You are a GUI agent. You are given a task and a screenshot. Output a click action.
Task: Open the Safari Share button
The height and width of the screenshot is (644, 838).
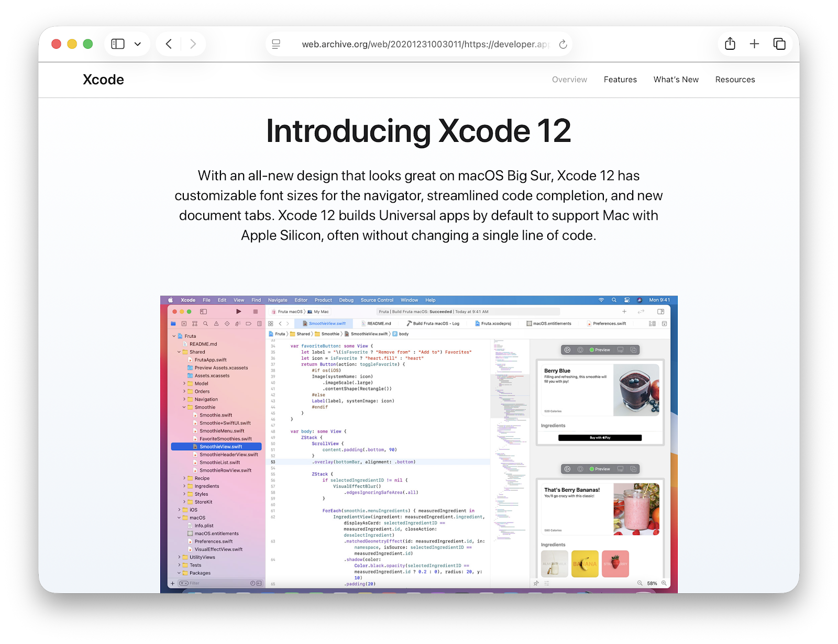point(730,44)
